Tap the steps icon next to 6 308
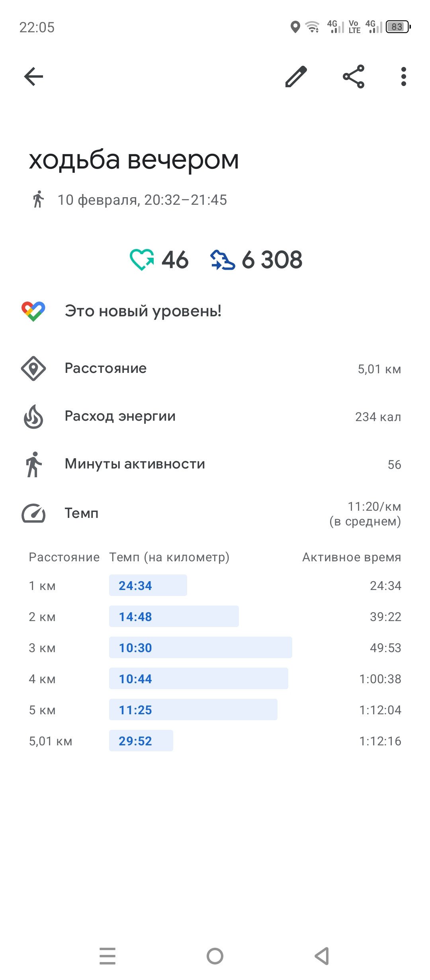 point(223,260)
